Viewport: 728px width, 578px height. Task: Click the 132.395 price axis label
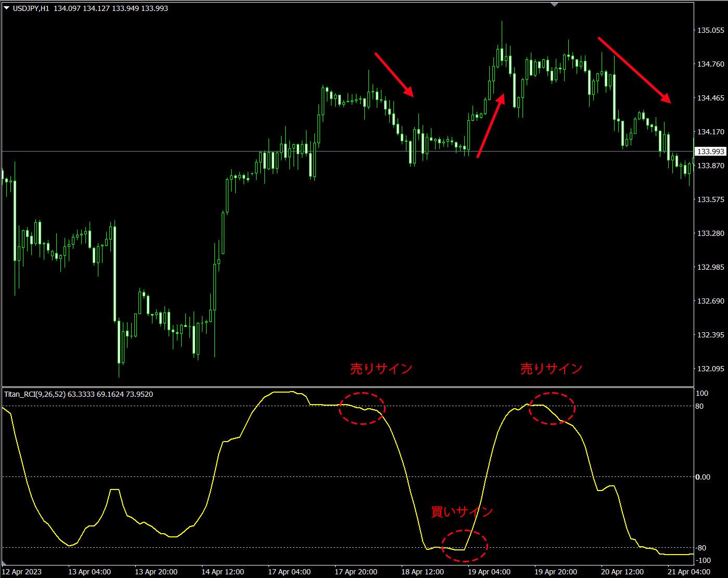click(x=710, y=335)
